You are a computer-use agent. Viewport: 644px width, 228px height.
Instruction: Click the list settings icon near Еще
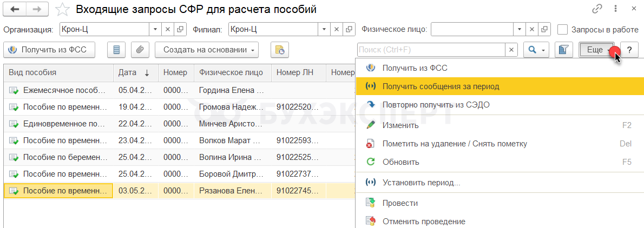pos(564,50)
